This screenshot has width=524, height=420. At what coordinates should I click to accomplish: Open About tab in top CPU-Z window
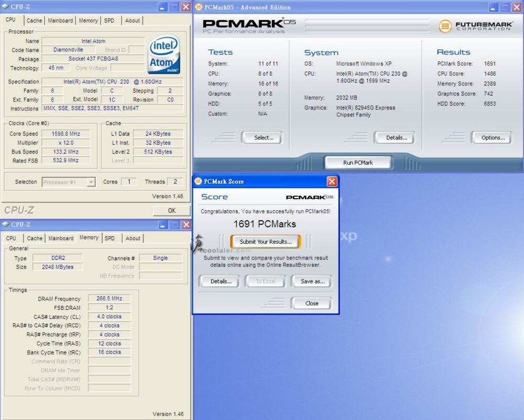[x=133, y=20]
